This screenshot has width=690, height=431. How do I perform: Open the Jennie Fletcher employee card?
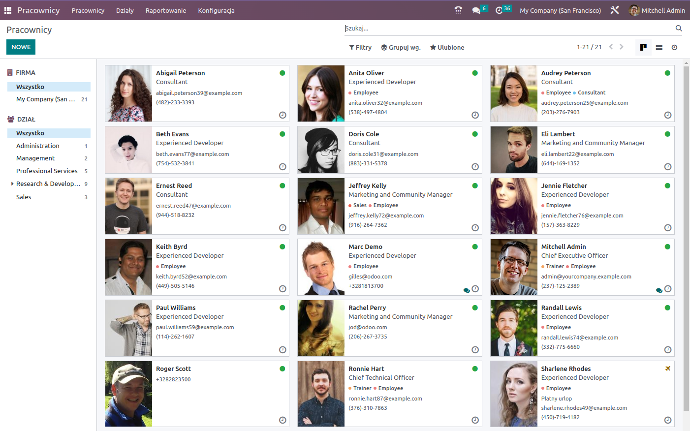tap(582, 206)
